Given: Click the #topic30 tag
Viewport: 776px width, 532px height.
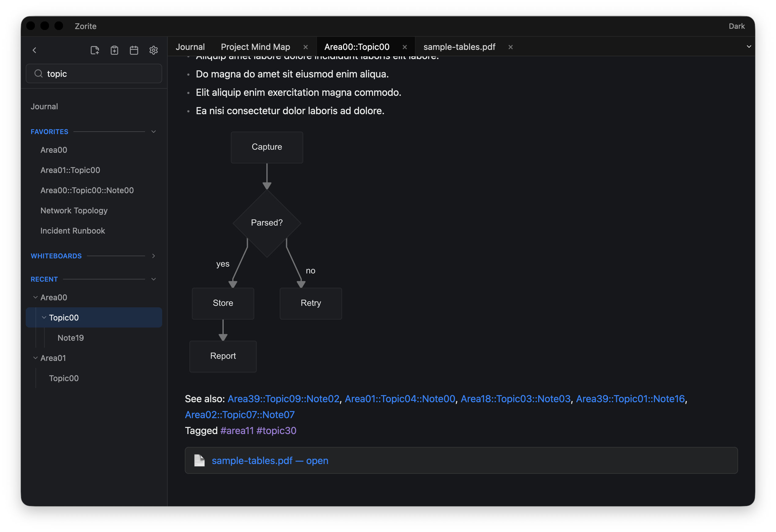Looking at the screenshot, I should 276,430.
